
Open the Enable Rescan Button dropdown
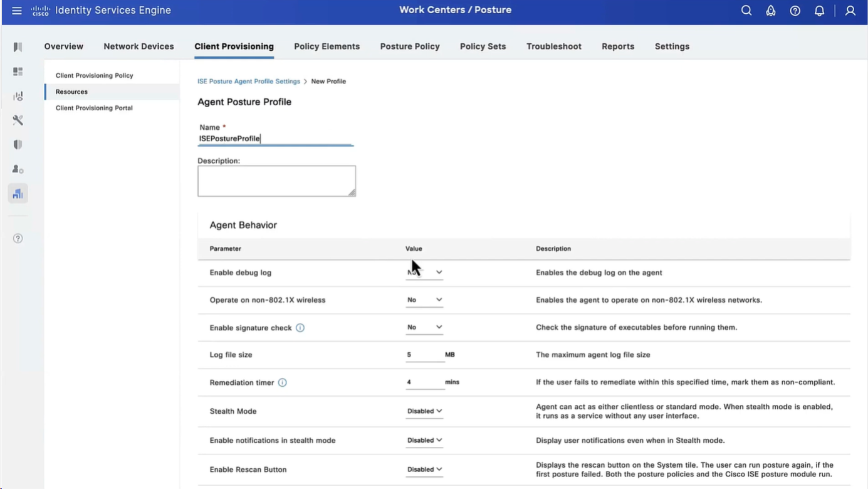coord(424,470)
